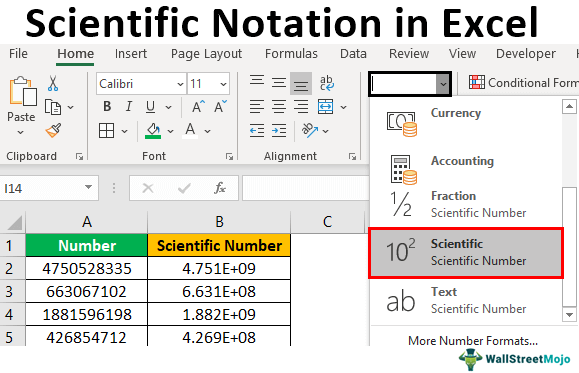Open the Clipboard dialog launcher
579x373 pixels.
coord(79,157)
